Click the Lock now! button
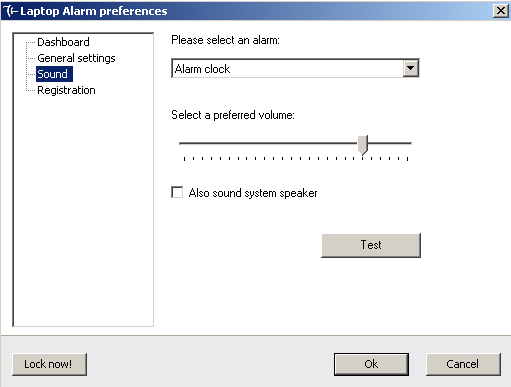 coord(49,364)
